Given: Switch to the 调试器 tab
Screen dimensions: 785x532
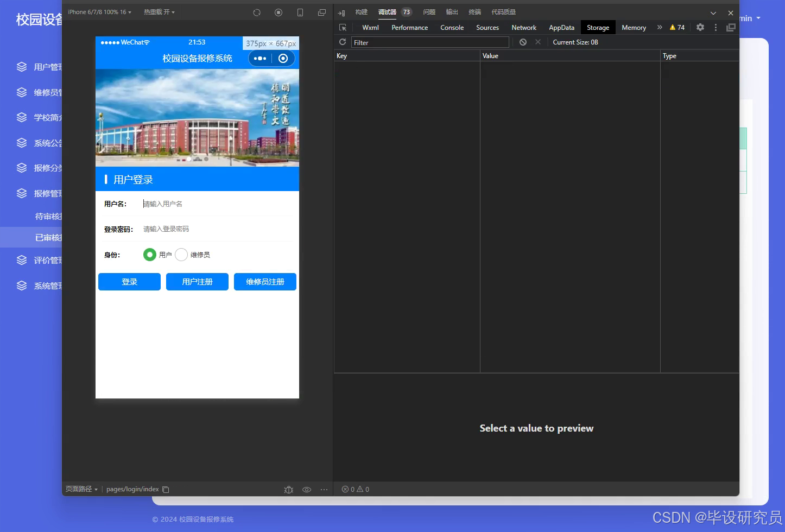Looking at the screenshot, I should point(387,12).
